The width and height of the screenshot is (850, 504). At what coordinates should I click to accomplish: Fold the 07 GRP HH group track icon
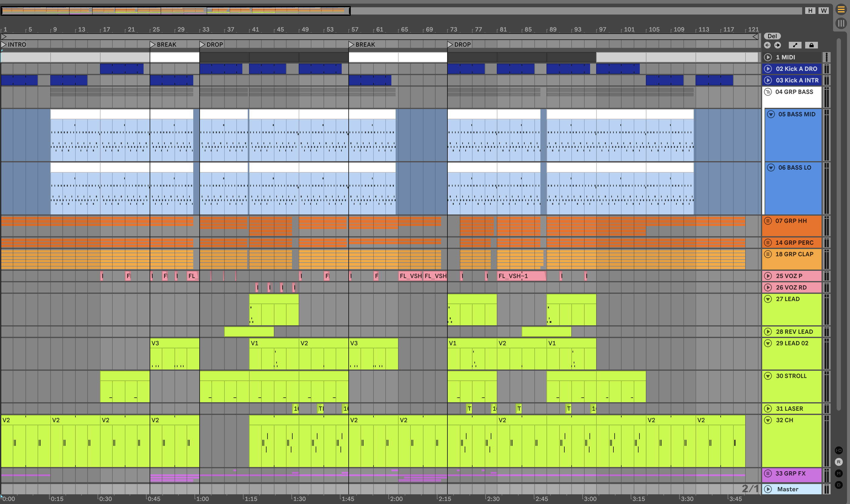click(768, 221)
